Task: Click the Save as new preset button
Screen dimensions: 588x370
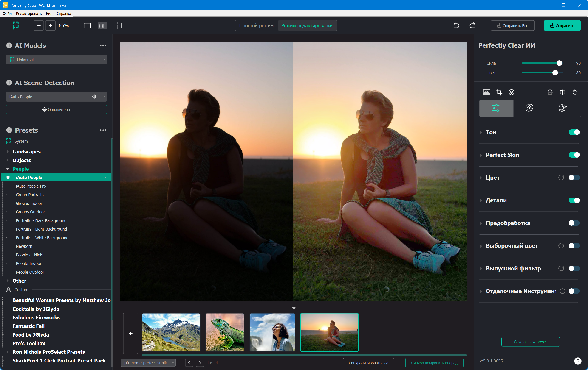Action: [530, 342]
